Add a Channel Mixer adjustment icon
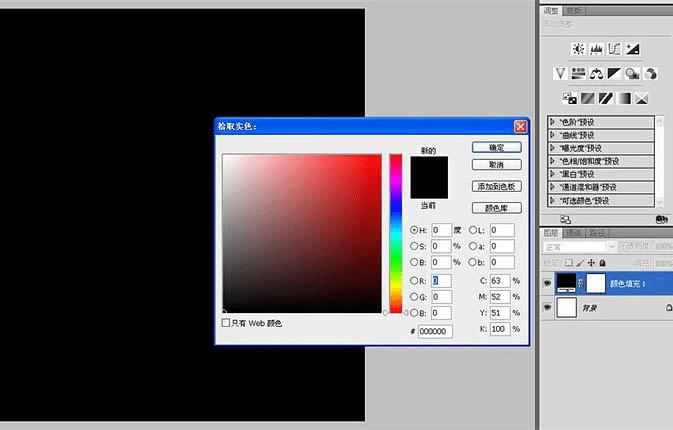 pos(651,73)
